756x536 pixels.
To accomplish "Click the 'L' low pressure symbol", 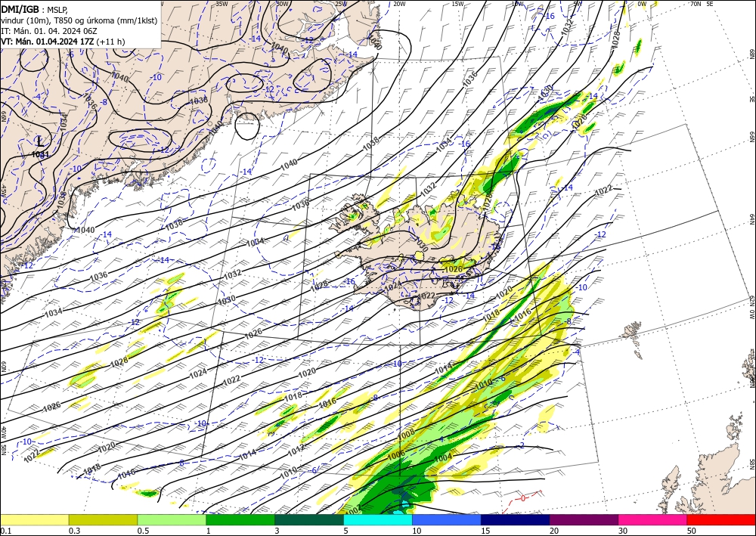I will (x=40, y=141).
